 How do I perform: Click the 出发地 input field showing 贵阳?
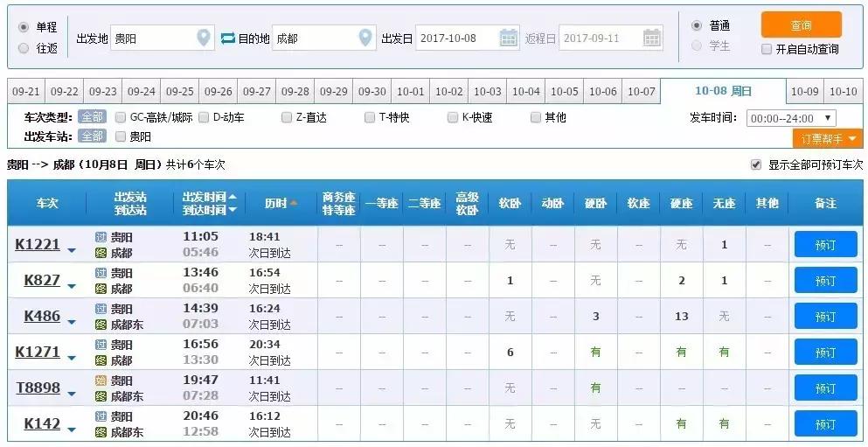tap(163, 38)
